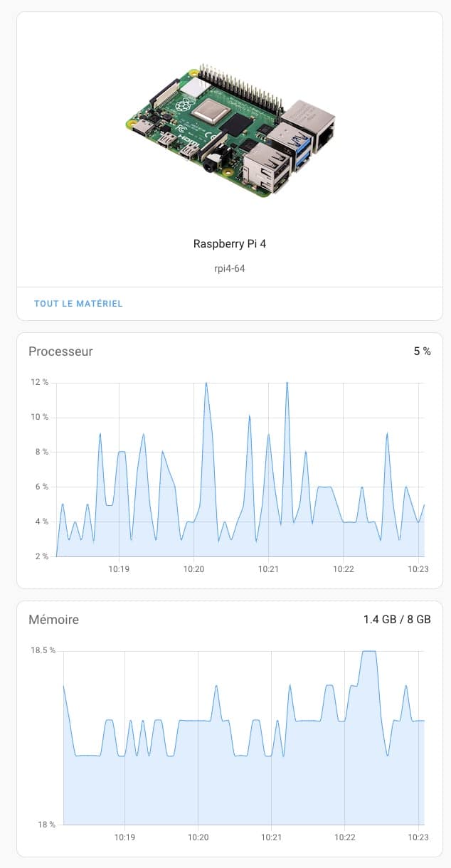Click the 18.5 % axis label in the Mémoire chart
The width and height of the screenshot is (451, 868).
(42, 651)
